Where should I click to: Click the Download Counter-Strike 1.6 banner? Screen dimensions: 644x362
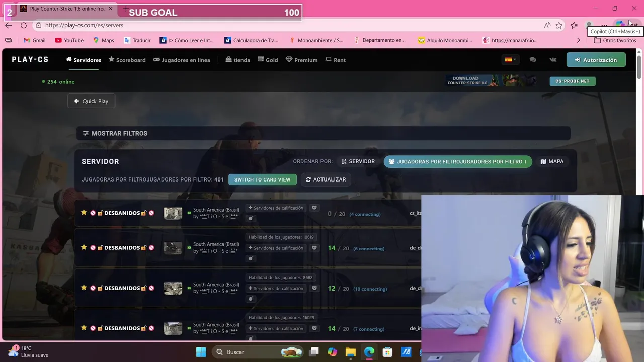click(x=491, y=81)
